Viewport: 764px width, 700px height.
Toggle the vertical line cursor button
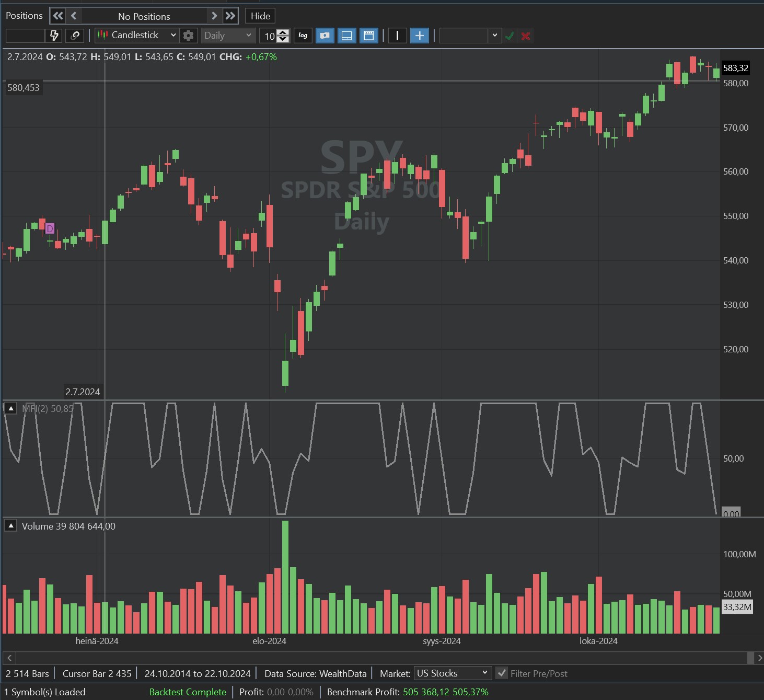coord(397,36)
